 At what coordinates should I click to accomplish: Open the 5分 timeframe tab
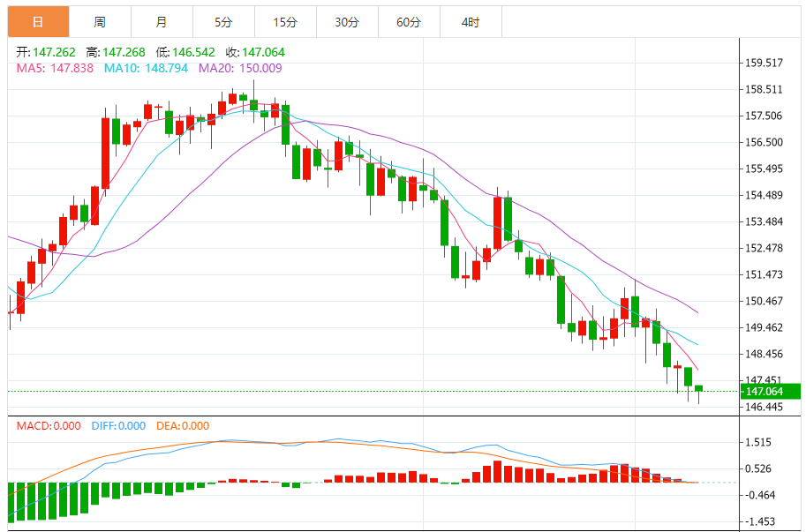pyautogui.click(x=223, y=22)
